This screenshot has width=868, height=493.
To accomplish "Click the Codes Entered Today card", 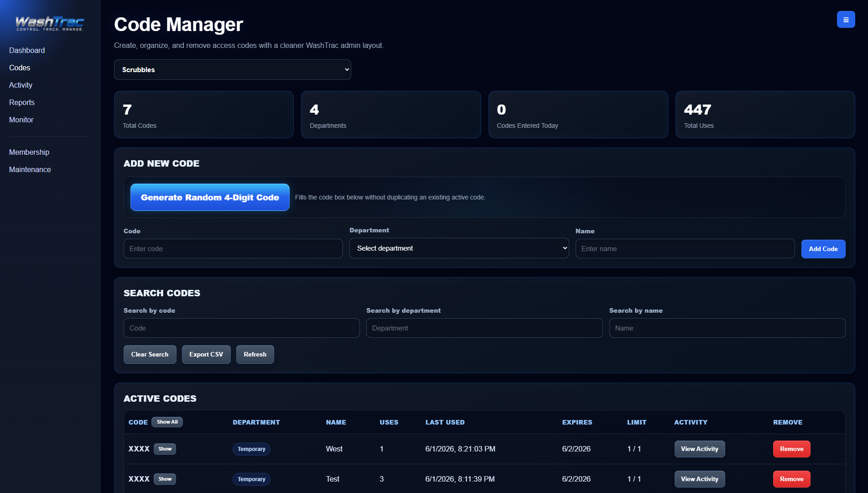I will 578,115.
